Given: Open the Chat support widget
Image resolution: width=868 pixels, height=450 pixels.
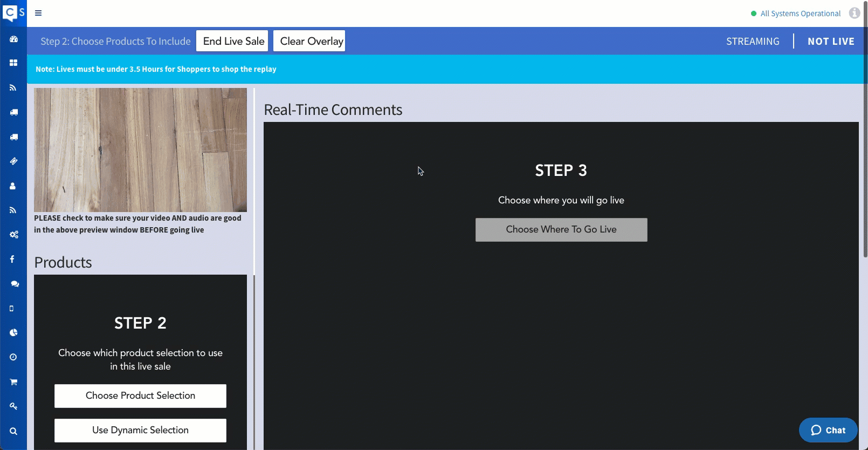Looking at the screenshot, I should (x=828, y=430).
